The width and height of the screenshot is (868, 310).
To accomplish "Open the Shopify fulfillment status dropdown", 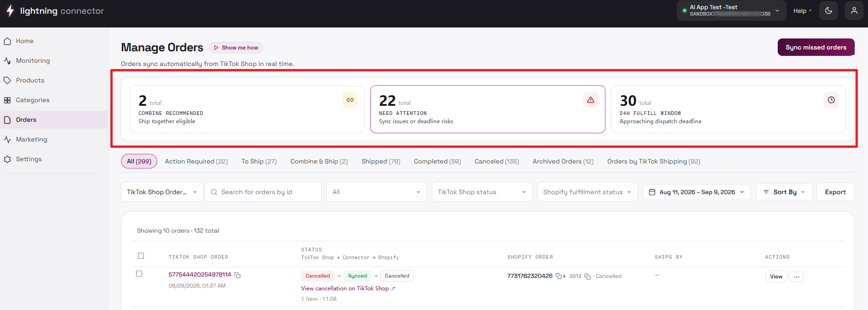I will 588,192.
